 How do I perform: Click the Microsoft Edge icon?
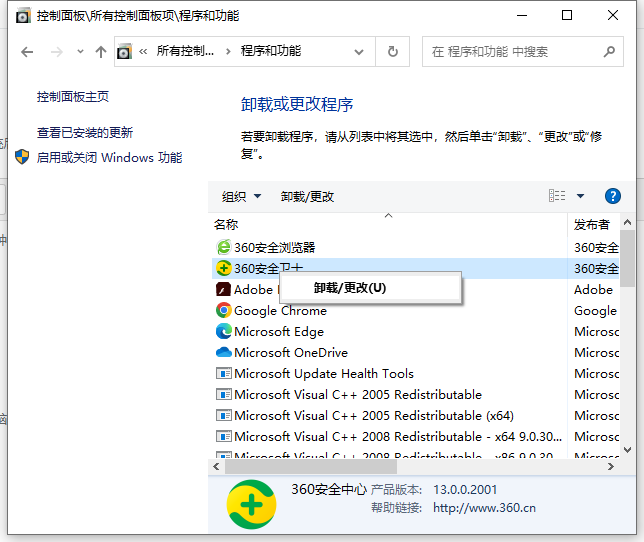(223, 331)
